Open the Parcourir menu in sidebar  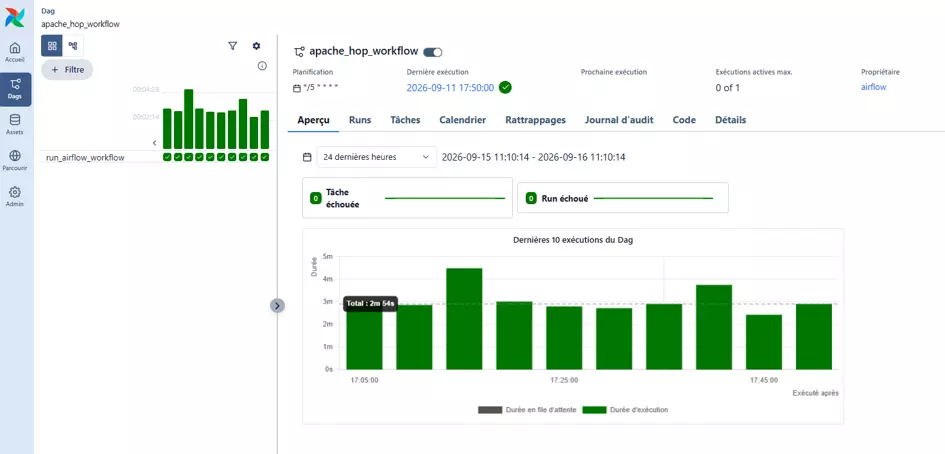tap(15, 161)
